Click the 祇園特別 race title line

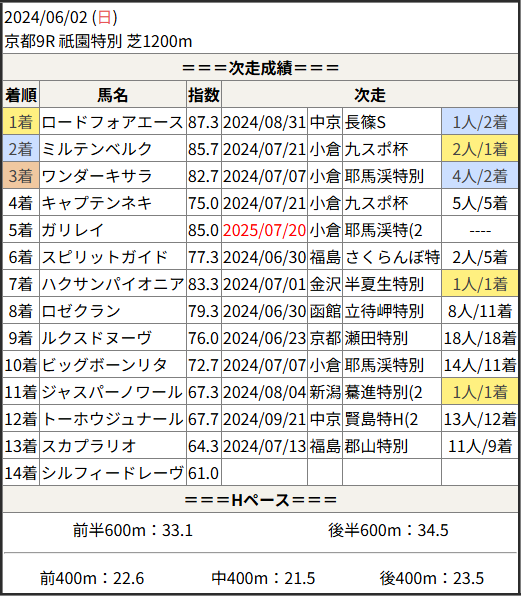(98, 41)
